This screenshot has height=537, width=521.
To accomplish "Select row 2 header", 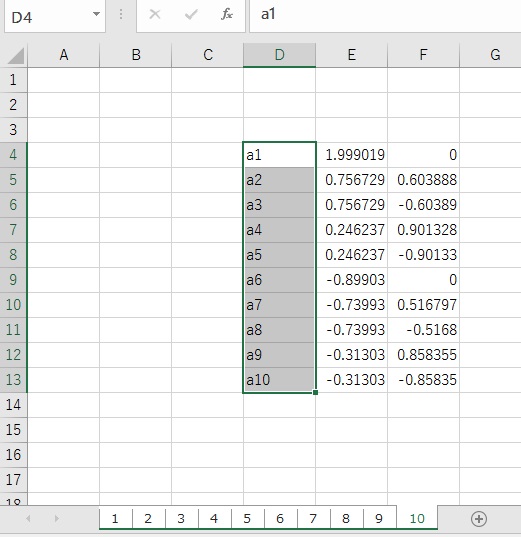I will [13, 105].
